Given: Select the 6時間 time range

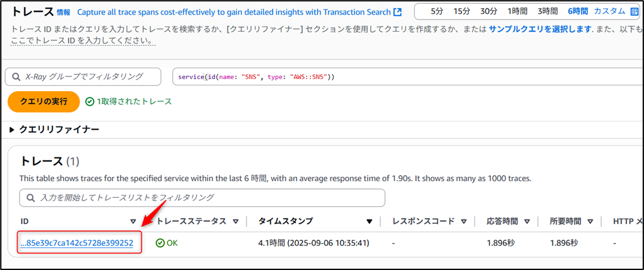Looking at the screenshot, I should click(x=578, y=11).
